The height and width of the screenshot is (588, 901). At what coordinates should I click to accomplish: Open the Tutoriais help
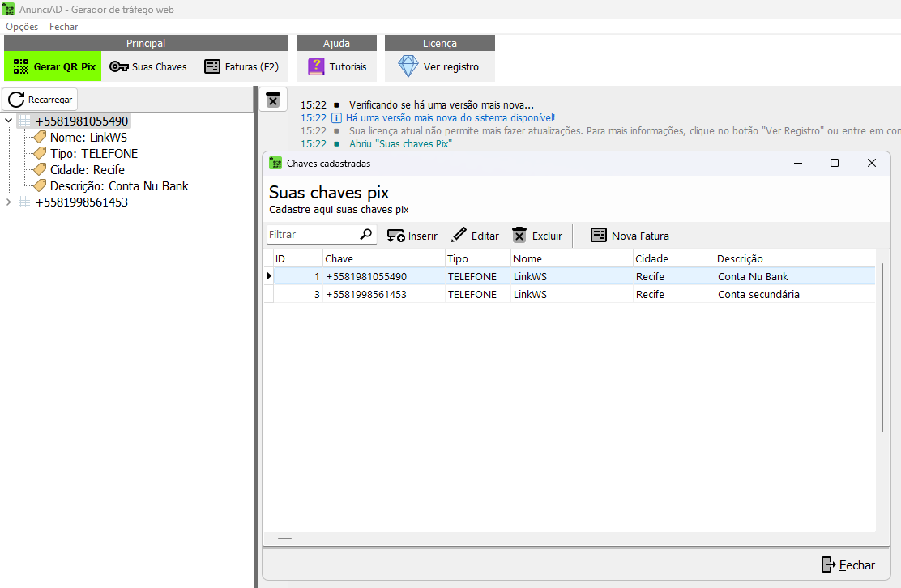pyautogui.click(x=337, y=67)
